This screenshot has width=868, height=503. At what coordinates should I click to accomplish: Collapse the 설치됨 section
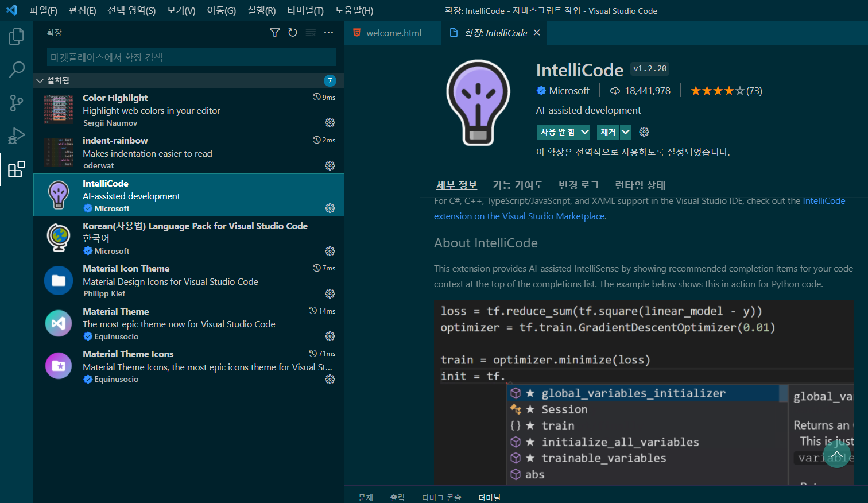pyautogui.click(x=189, y=80)
